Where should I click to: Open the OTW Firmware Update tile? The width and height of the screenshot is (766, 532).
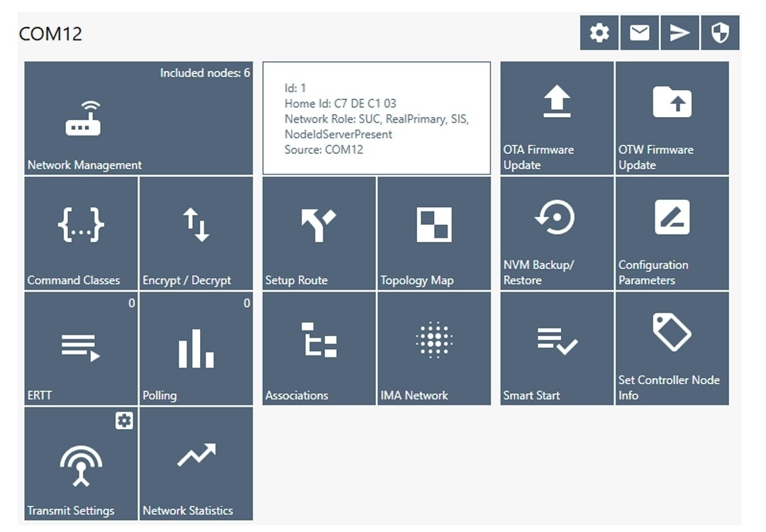[672, 118]
